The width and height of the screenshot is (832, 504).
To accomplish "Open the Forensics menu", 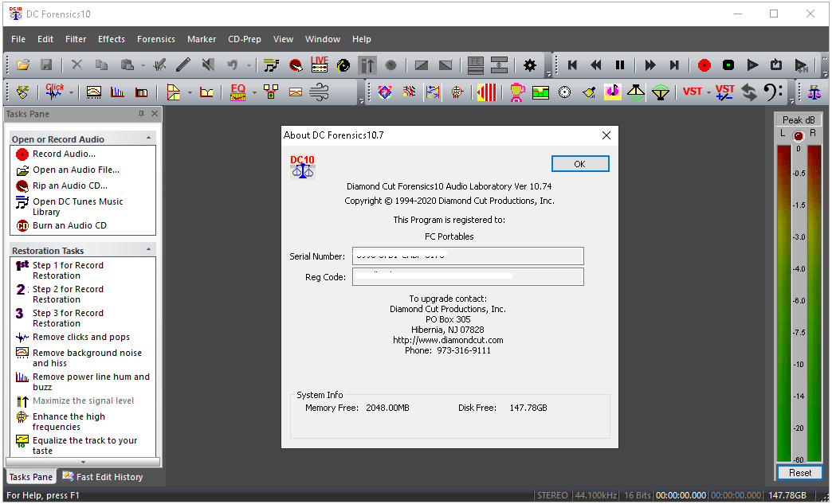I will [x=155, y=39].
